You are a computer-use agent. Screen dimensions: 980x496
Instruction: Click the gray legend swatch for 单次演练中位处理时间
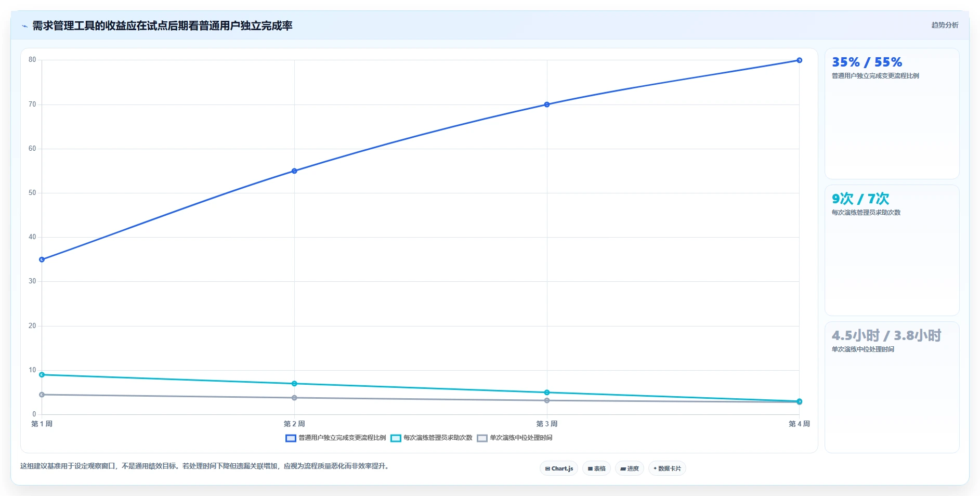[x=482, y=438]
